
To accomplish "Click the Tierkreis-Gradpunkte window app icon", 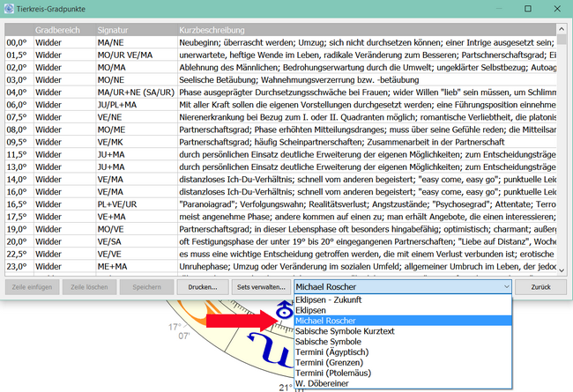I will (9, 9).
